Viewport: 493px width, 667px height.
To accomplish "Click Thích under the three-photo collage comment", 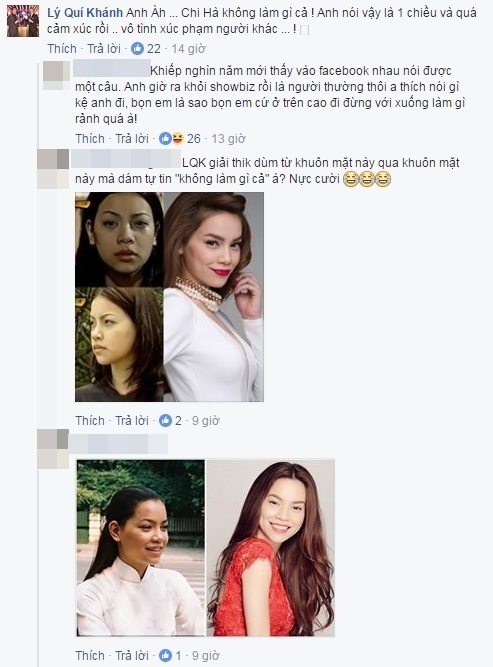I will tap(90, 421).
